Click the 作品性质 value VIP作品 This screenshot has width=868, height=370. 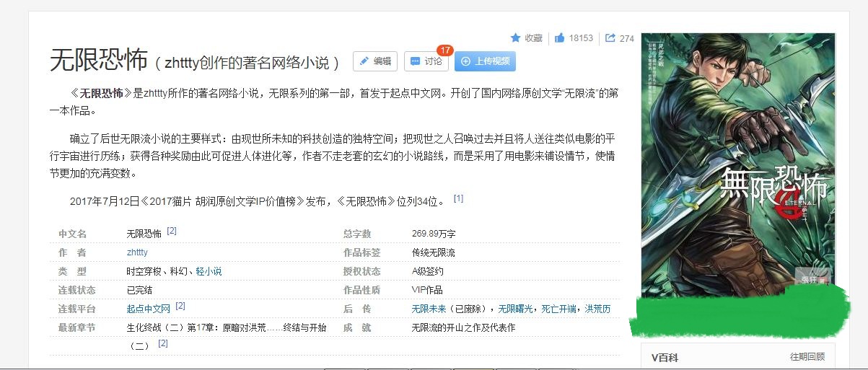tap(427, 290)
